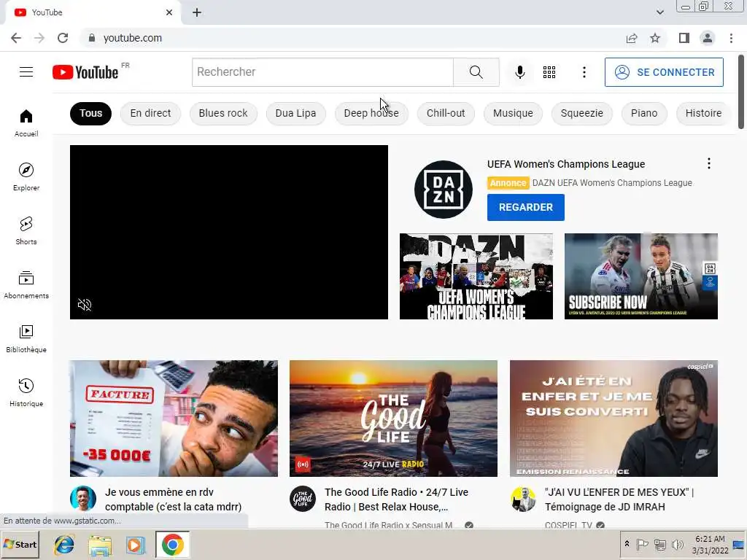Bookmark this page with star icon
The image size is (747, 560).
point(655,38)
